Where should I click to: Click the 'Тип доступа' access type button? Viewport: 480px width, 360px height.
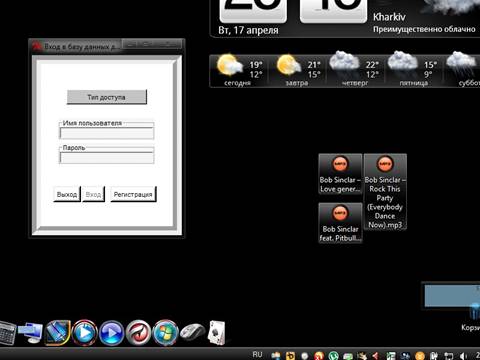click(x=107, y=97)
